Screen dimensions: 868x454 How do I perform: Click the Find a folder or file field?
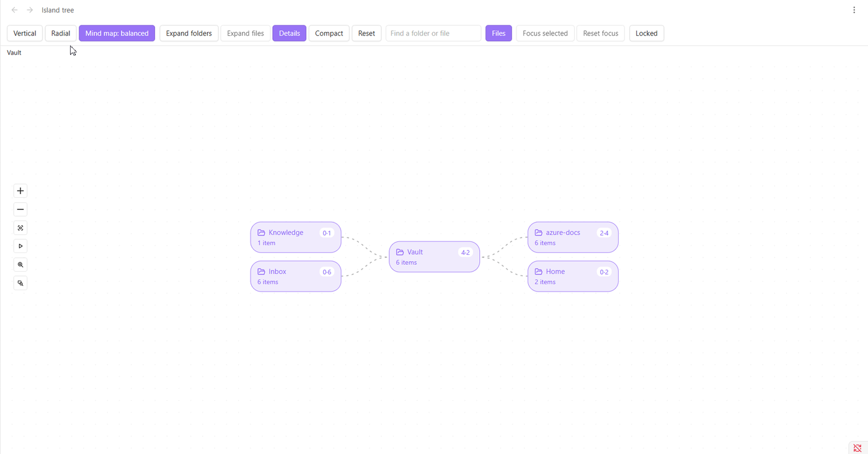click(x=433, y=33)
